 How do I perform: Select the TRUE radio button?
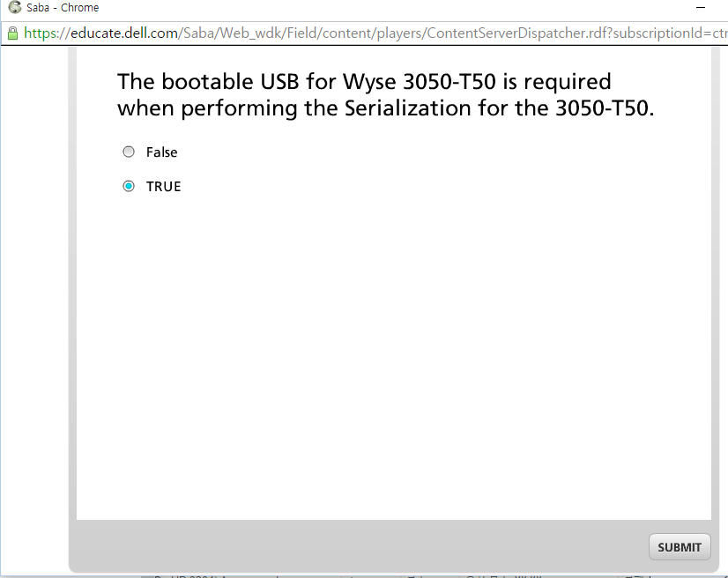coord(129,187)
